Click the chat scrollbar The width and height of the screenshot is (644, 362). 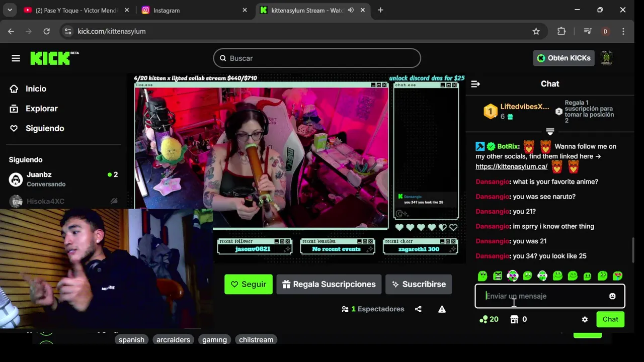point(632,249)
